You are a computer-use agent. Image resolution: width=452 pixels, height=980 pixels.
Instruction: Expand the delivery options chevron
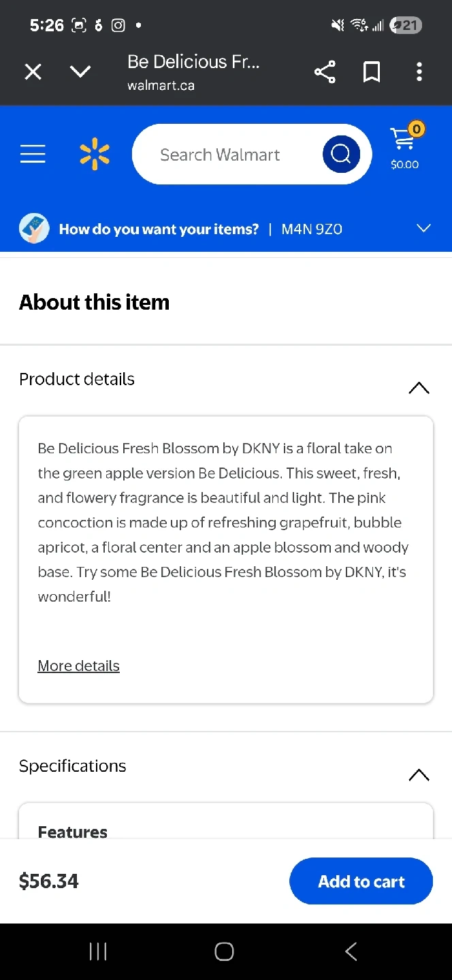pyautogui.click(x=423, y=229)
